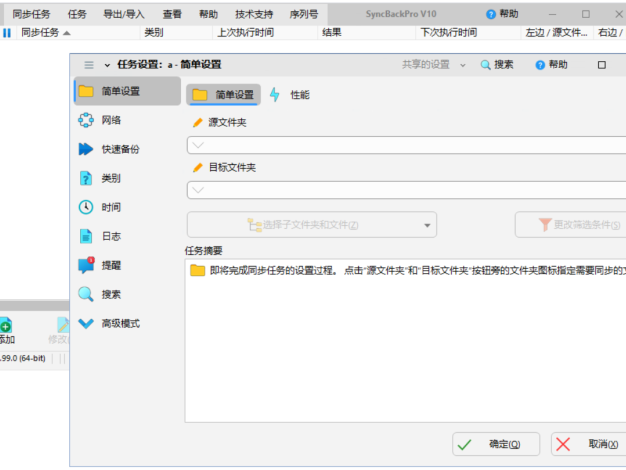Open the 时间 clock icon
Image resolution: width=626 pixels, height=470 pixels.
tap(86, 207)
